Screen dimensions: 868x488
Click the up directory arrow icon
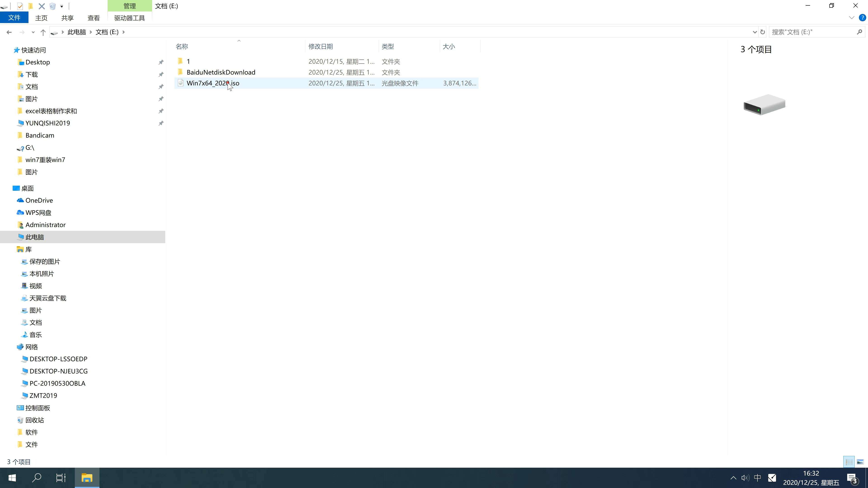tap(43, 32)
